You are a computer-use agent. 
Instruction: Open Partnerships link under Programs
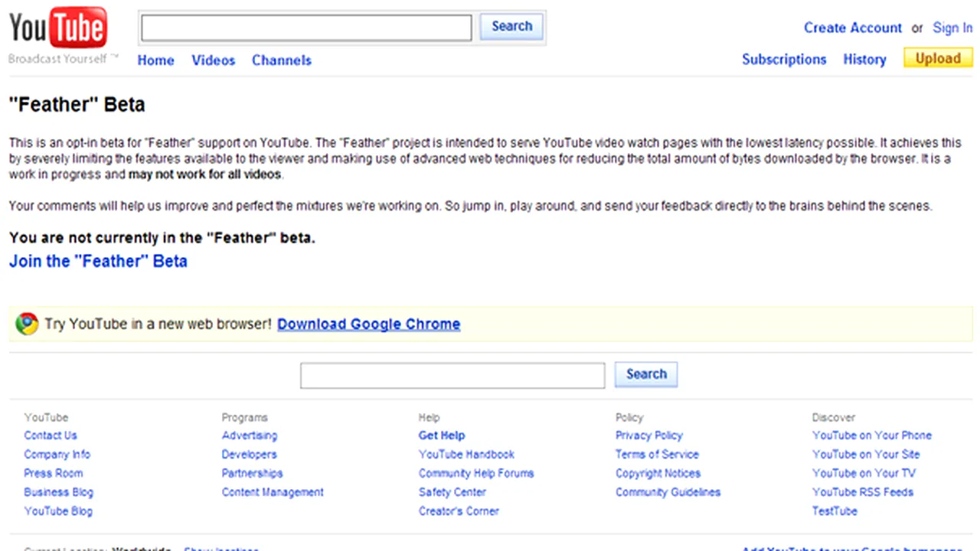(253, 474)
